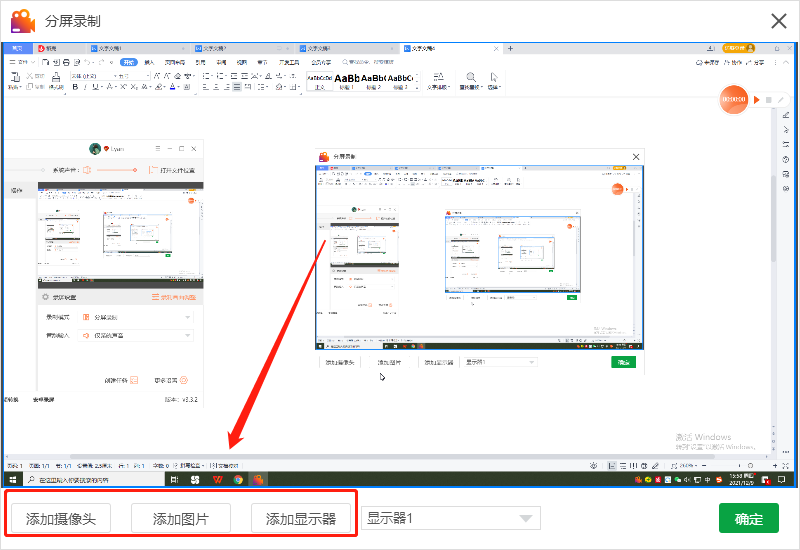Confirm with the green 确定 button
Image resolution: width=800 pixels, height=550 pixels.
point(748,518)
